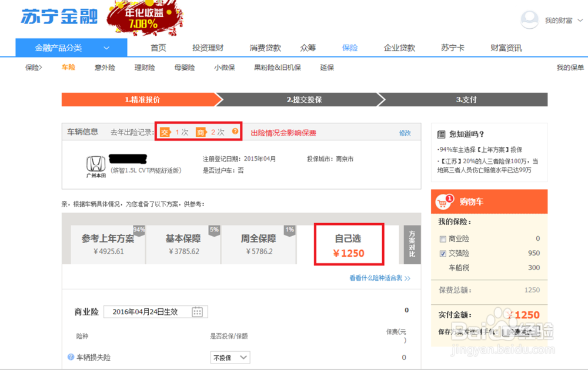Click step 3.支付

click(x=466, y=100)
